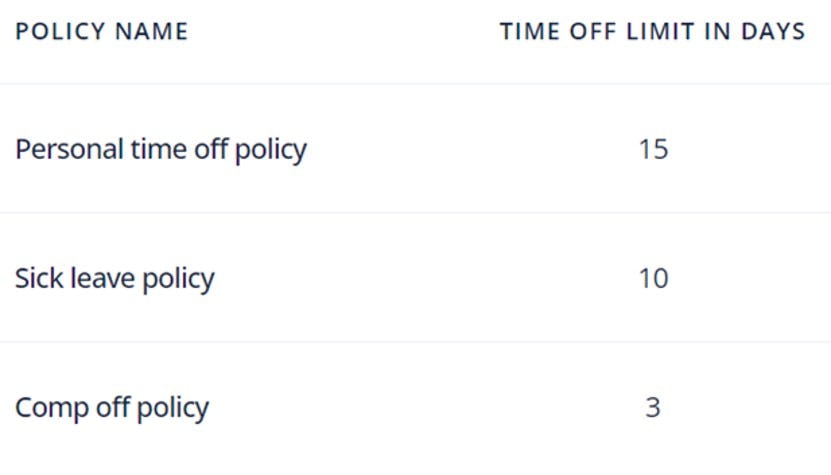Click the word "Sick" in the second row
The image size is (831, 475).
pos(33,278)
